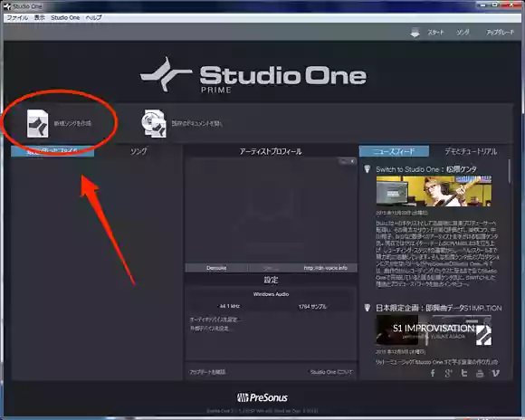Click アップグレード in the top bar
Viewport: 525px width, 420px height.
pyautogui.click(x=500, y=33)
